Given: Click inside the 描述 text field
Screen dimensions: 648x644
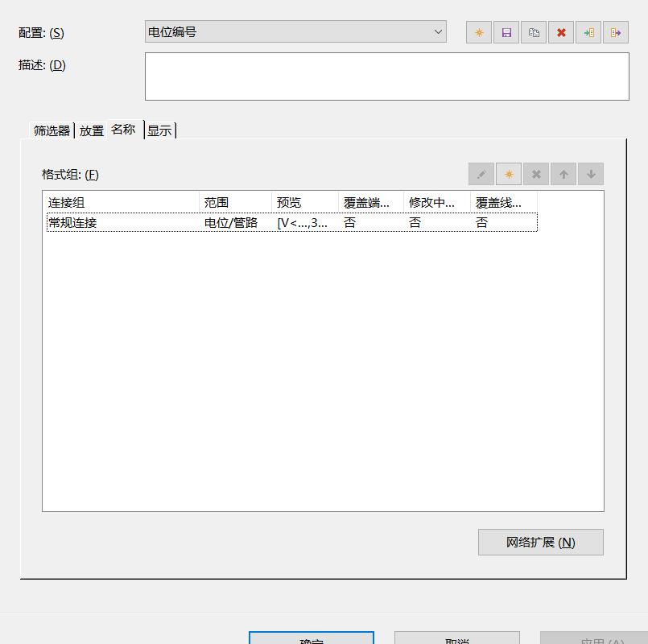Looking at the screenshot, I should tap(386, 76).
